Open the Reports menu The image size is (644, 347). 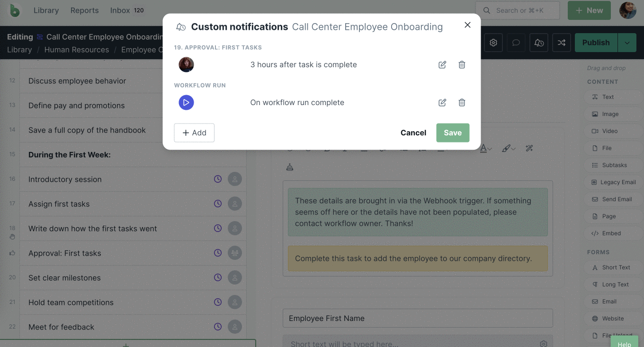click(84, 10)
